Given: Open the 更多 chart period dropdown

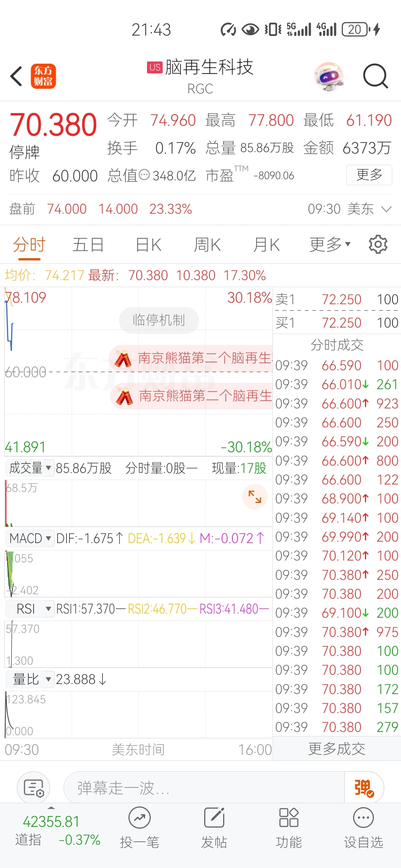Looking at the screenshot, I should 330,244.
